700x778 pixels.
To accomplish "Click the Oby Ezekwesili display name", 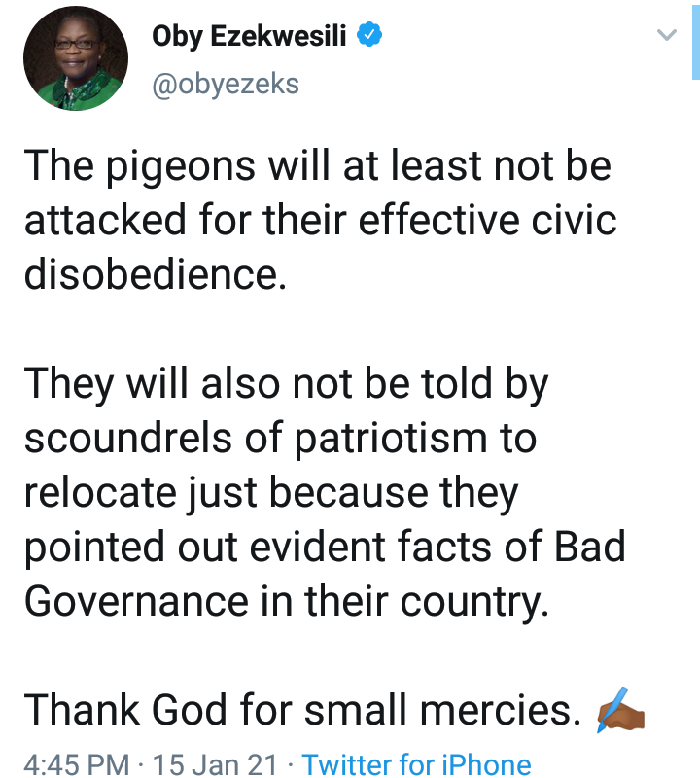I will [x=249, y=36].
